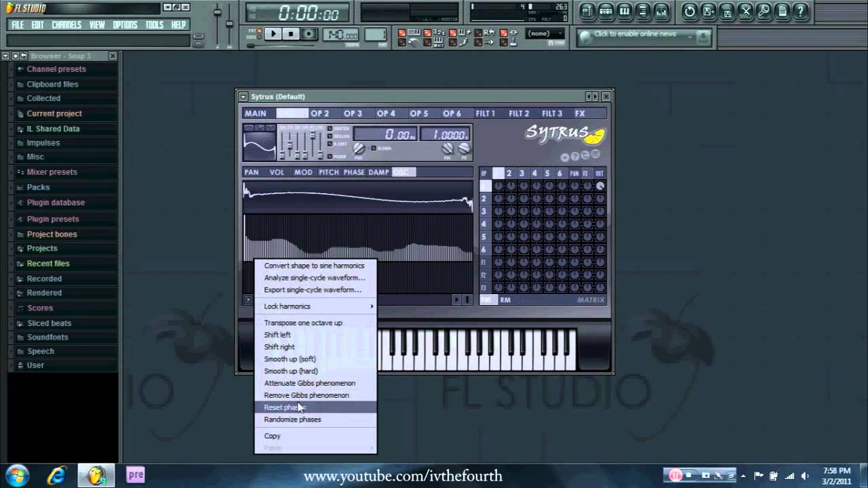Expand the Project bones folder
868x488 pixels.
52,235
